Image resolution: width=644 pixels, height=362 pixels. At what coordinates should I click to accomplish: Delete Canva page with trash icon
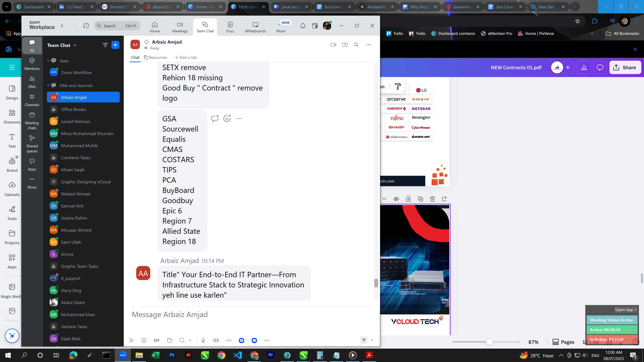(432, 199)
